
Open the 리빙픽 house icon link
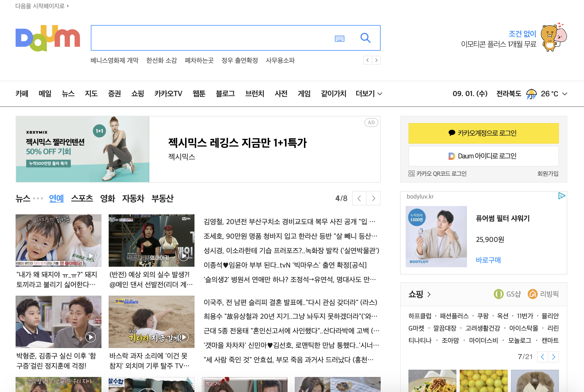[532, 294]
